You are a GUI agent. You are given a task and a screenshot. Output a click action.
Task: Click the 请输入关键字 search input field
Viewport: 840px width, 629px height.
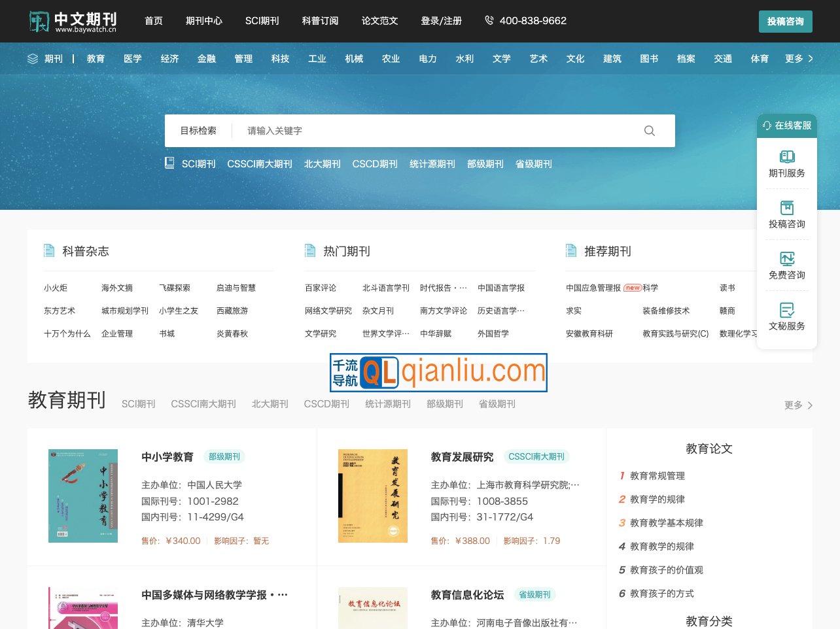[432, 131]
